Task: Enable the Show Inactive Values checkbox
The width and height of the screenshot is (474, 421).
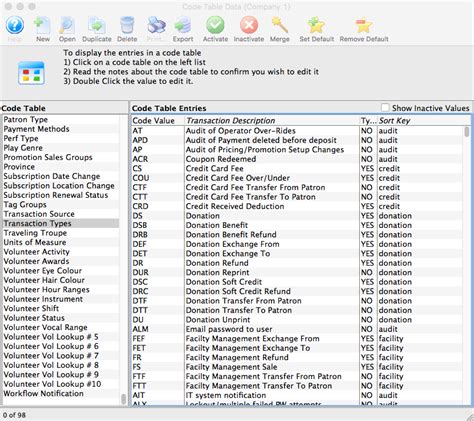Action: (x=385, y=108)
